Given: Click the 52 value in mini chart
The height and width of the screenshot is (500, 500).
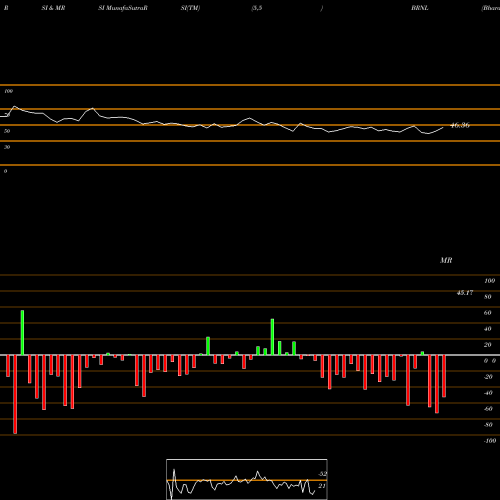Looking at the screenshot, I should click(322, 474).
